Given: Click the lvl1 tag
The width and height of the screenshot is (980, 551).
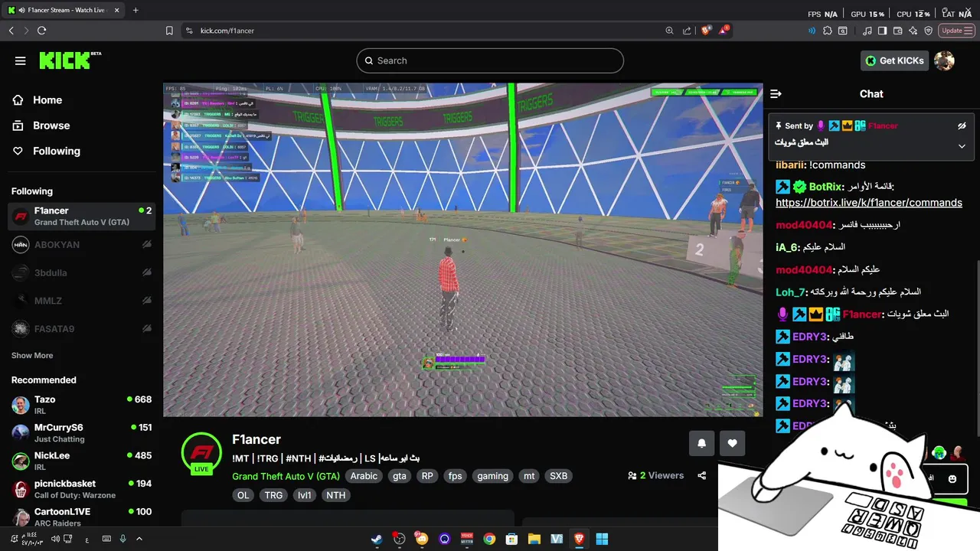Looking at the screenshot, I should [x=305, y=495].
